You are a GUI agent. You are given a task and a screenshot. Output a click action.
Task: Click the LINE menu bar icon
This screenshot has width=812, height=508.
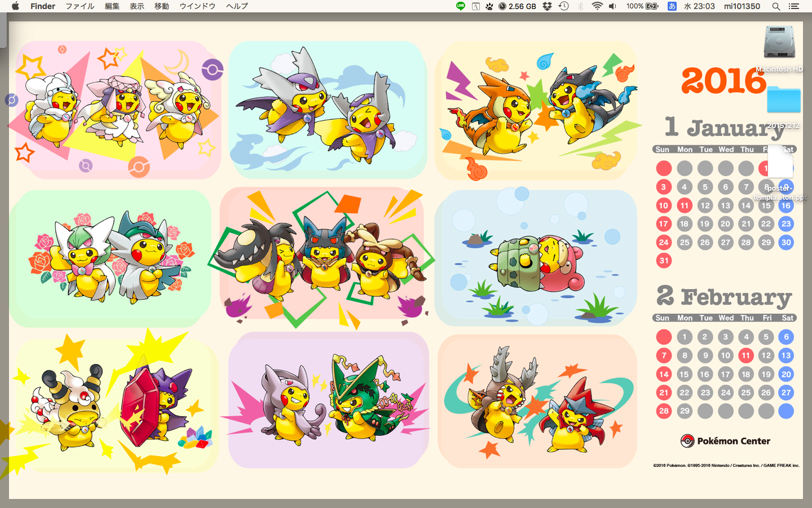[461, 6]
